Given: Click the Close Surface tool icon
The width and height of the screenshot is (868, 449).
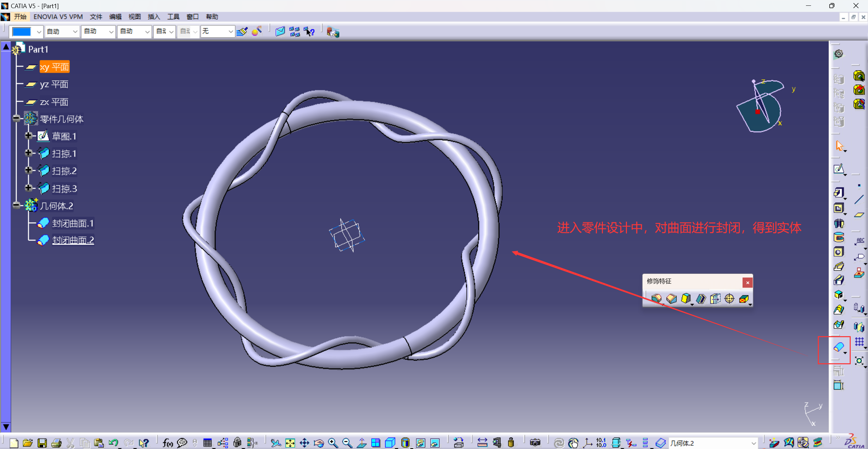Looking at the screenshot, I should click(839, 347).
